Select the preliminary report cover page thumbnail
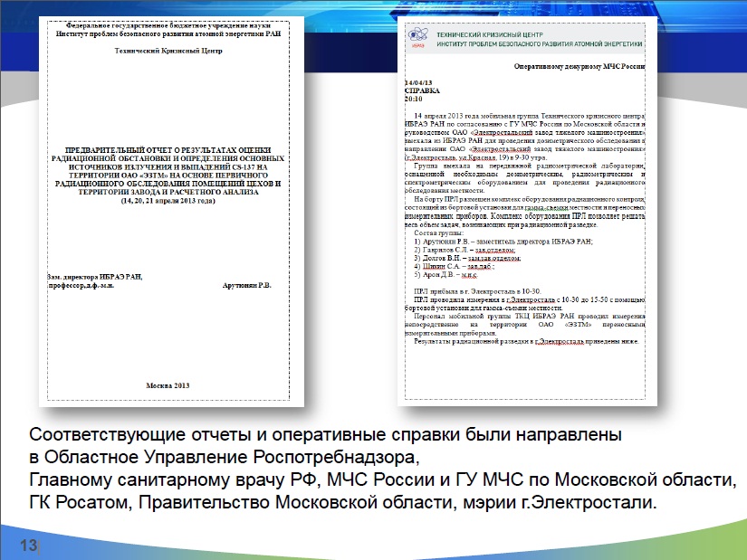The image size is (747, 560). click(171, 212)
